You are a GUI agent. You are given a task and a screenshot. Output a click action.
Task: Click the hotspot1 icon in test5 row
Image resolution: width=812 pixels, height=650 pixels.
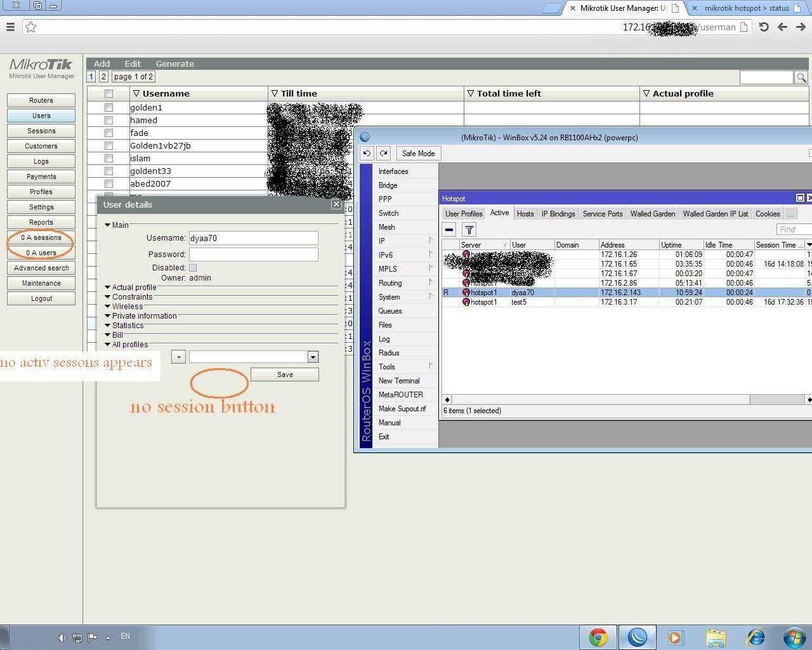466,302
